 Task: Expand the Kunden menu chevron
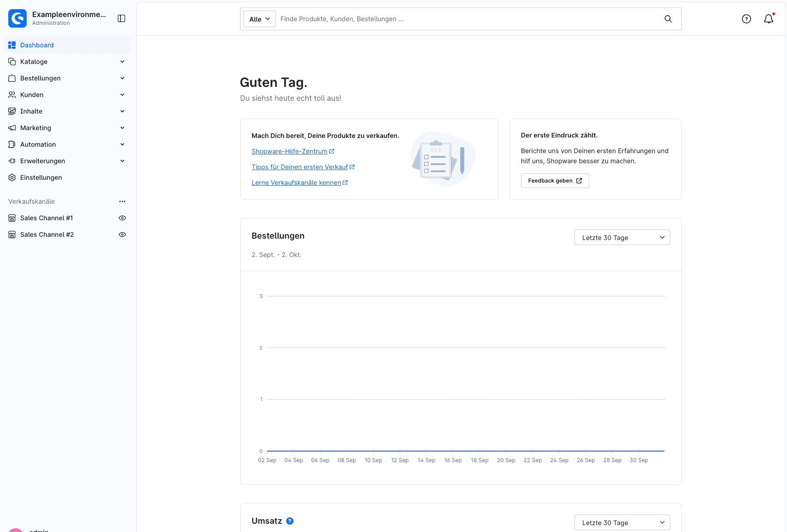[122, 95]
